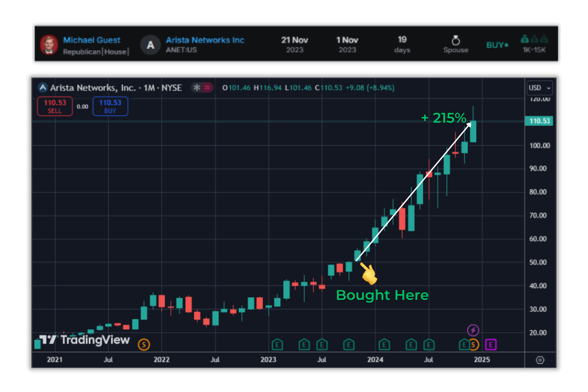Open Michael Guest's profile photo
Image resolution: width=588 pixels, height=392 pixels.
(x=49, y=45)
